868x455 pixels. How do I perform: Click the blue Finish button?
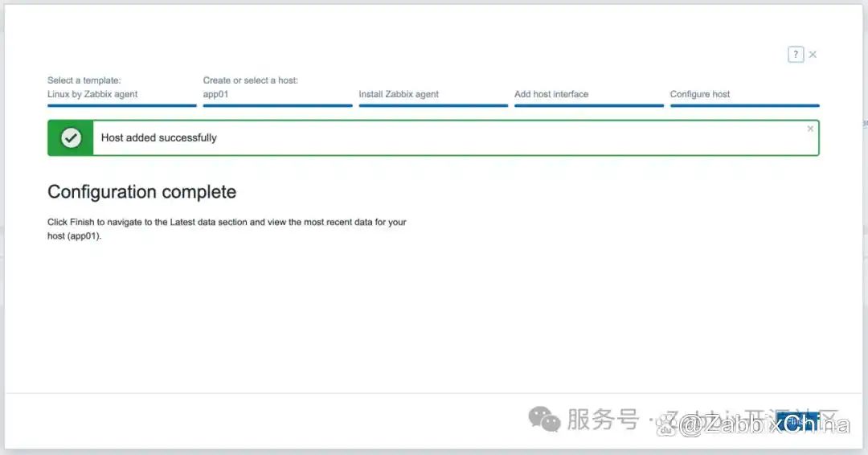[798, 422]
